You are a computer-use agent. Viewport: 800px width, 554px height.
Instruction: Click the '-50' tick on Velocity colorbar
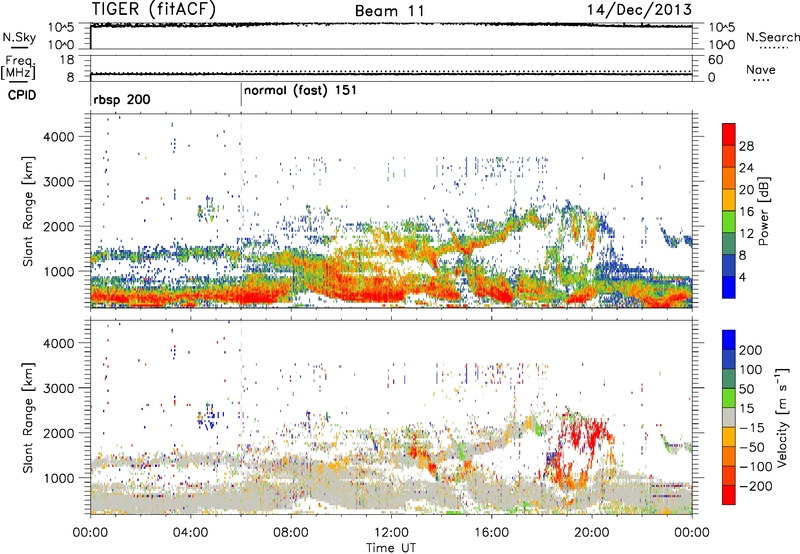(x=752, y=447)
